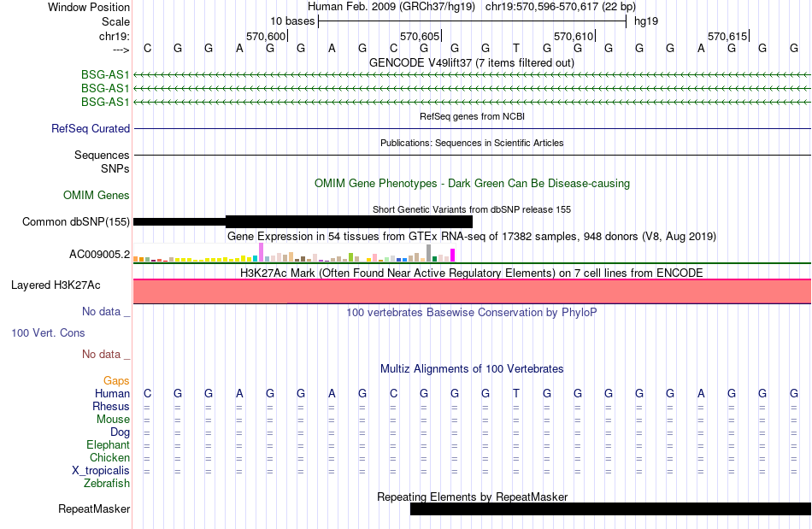Click the Window Position label
This screenshot has width=812, height=529.
click(89, 7)
